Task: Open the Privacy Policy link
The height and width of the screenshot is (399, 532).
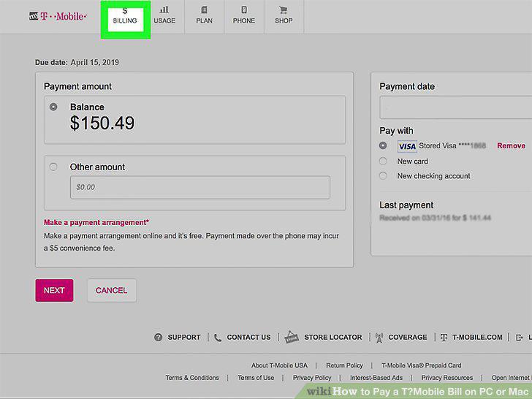Action: click(312, 378)
